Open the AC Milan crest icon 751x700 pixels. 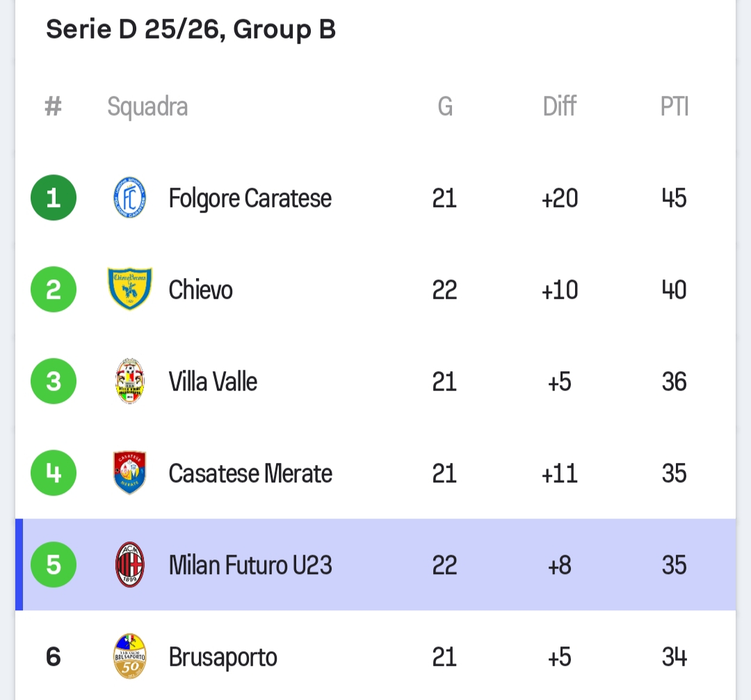pyautogui.click(x=130, y=565)
